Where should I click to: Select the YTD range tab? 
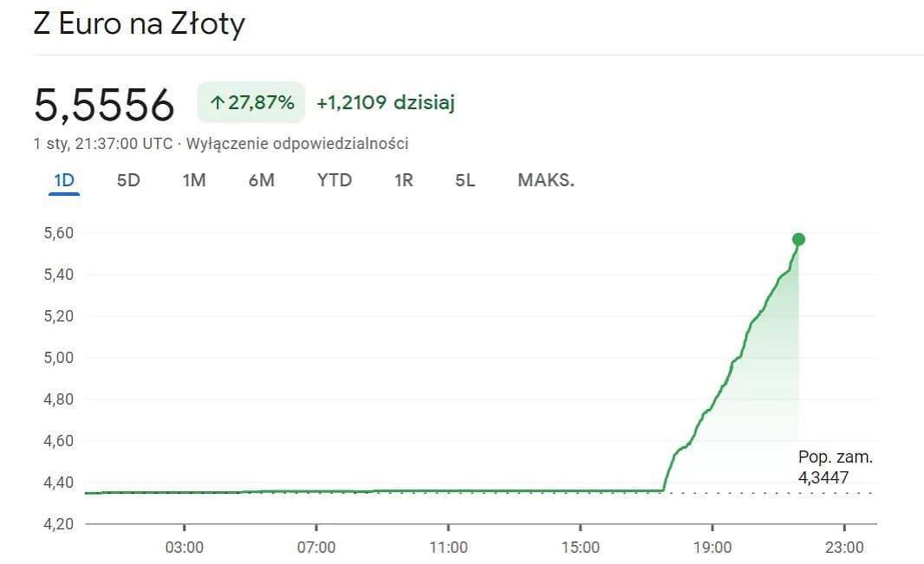[x=335, y=180]
